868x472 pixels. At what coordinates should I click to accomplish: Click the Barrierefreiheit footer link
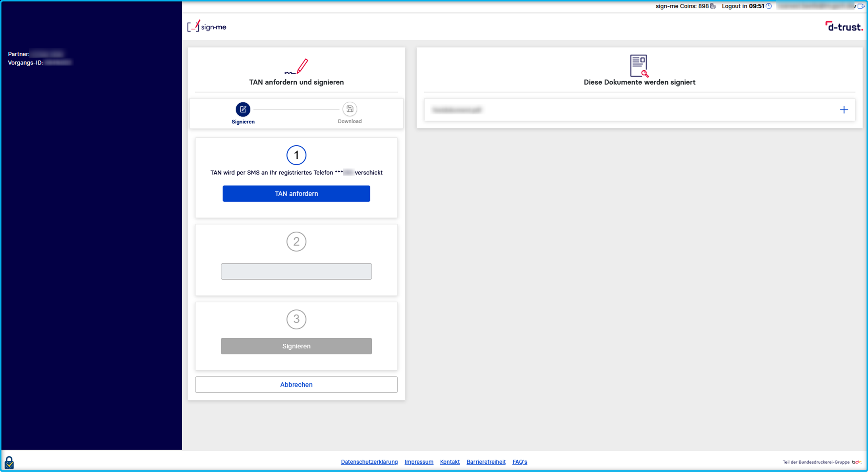tap(486, 462)
